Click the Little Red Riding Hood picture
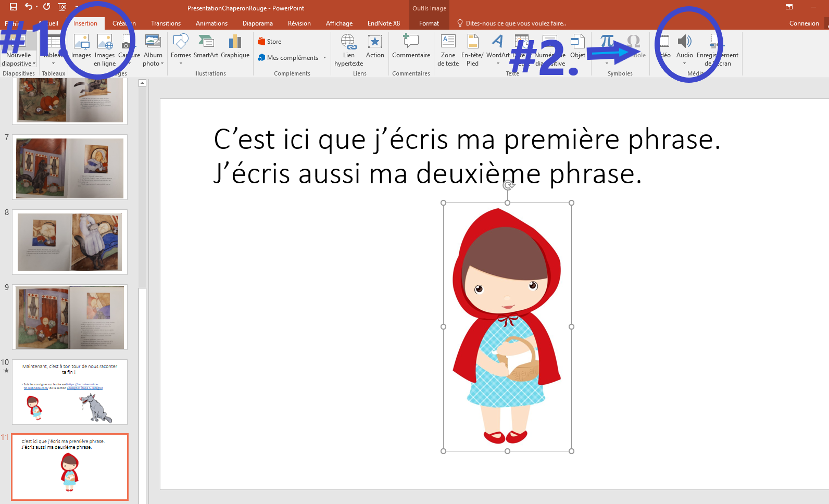 [x=507, y=326]
